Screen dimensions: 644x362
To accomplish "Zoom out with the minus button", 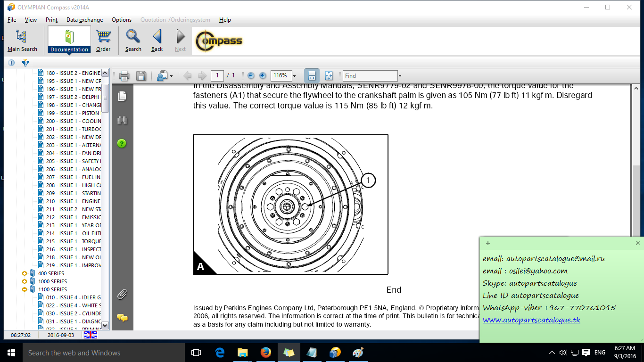I will click(251, 76).
